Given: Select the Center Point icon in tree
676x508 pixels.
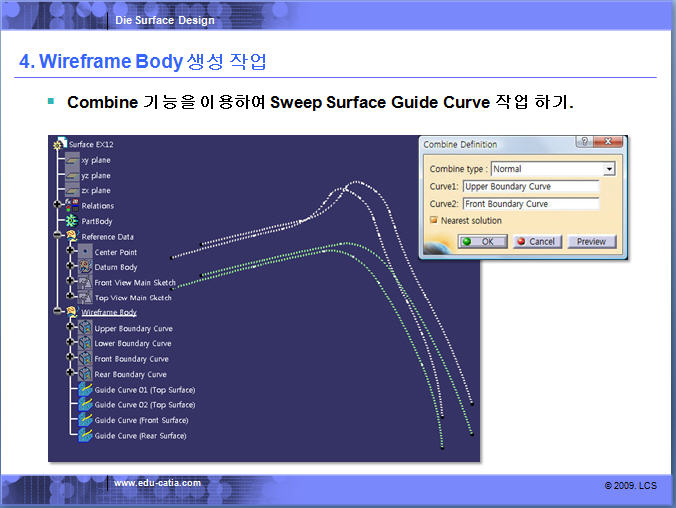Looking at the screenshot, I should pos(85,252).
